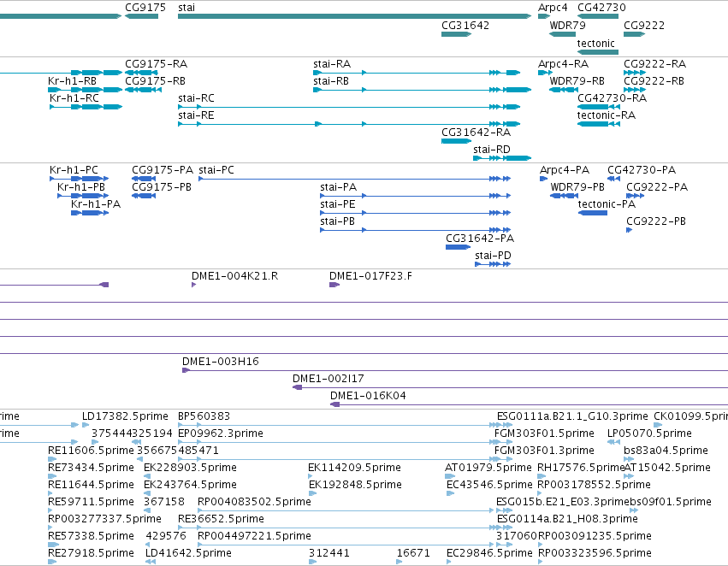Select protein stai-PC

355,179
